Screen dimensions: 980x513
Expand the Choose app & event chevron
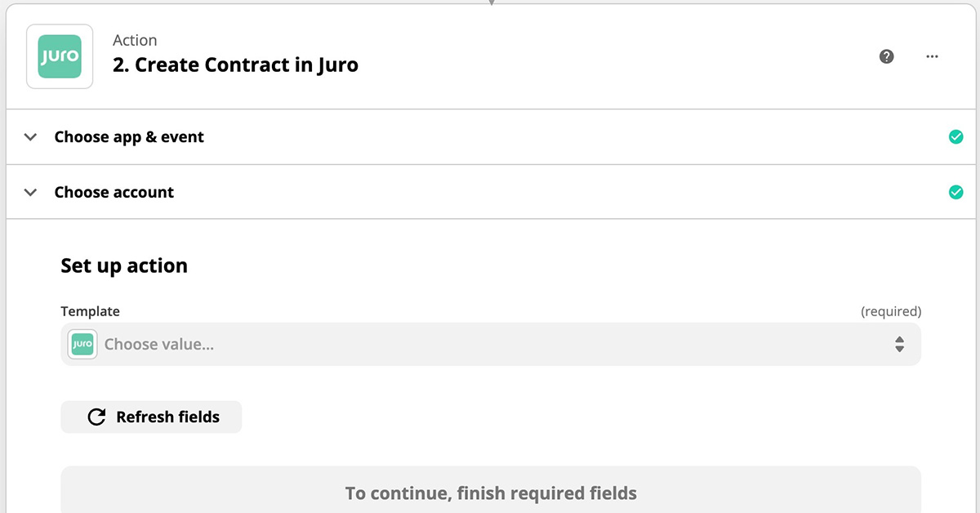(x=31, y=137)
